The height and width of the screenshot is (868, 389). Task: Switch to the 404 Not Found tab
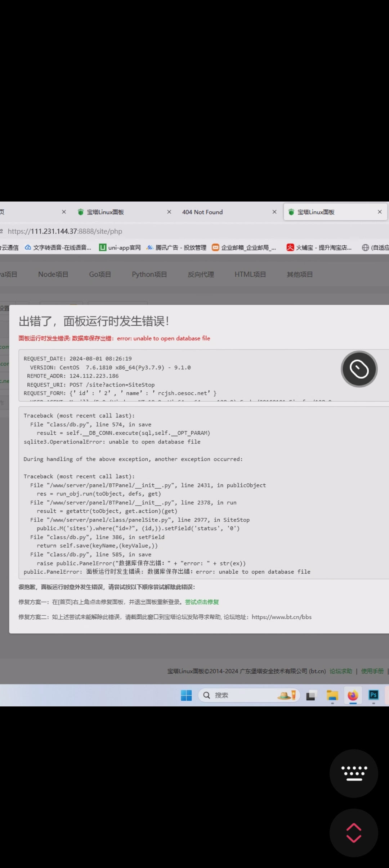(x=202, y=212)
